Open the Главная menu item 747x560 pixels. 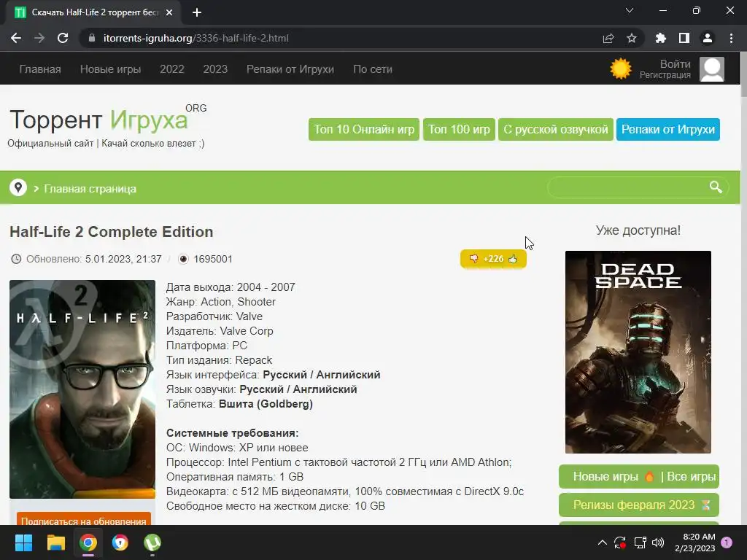[40, 69]
